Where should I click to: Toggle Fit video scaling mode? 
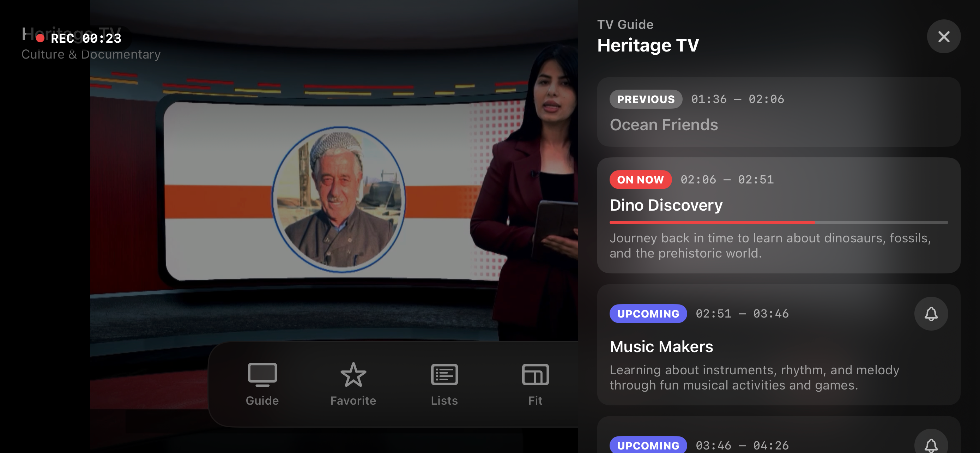tap(535, 384)
